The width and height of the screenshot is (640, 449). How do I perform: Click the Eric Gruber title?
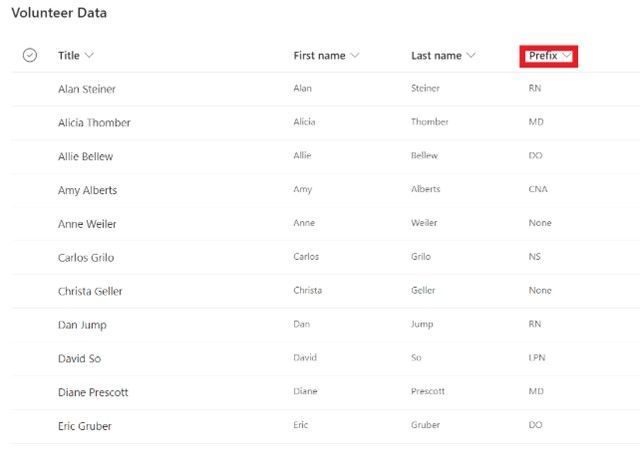coord(84,426)
